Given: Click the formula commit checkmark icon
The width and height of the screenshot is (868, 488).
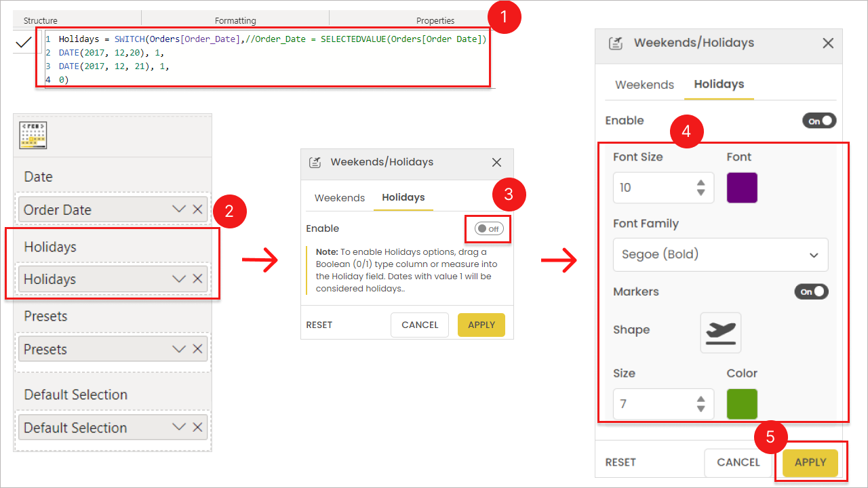Looking at the screenshot, I should [23, 43].
